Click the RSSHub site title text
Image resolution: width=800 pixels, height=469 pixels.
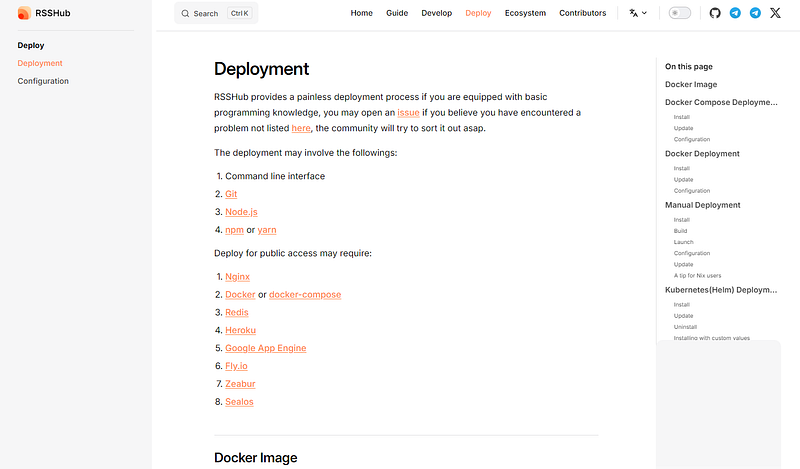[x=53, y=13]
